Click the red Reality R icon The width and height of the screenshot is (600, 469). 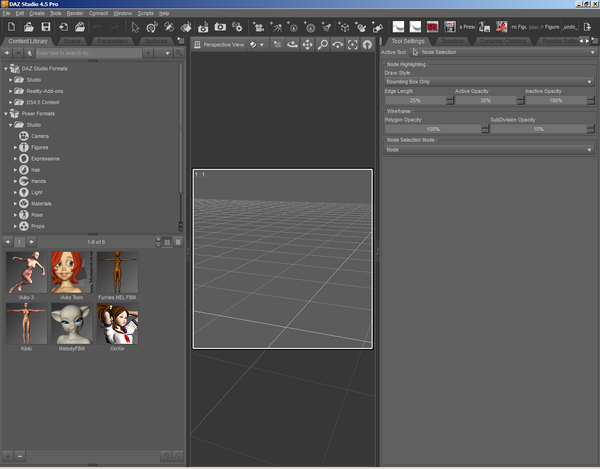[432, 27]
